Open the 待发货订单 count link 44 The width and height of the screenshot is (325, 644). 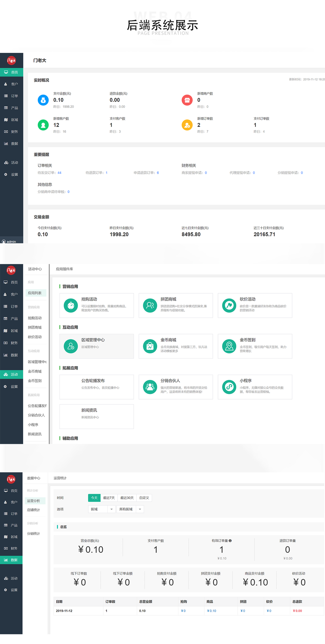pos(59,173)
